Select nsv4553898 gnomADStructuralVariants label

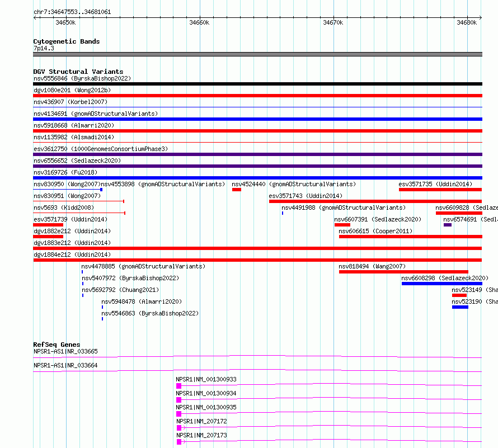(x=163, y=184)
